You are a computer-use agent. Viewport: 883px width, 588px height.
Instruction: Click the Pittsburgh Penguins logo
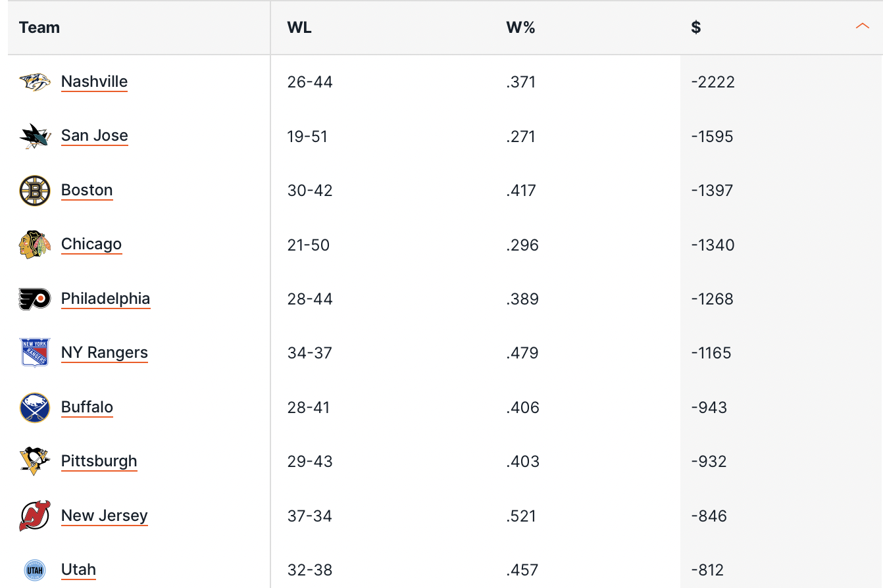click(35, 461)
